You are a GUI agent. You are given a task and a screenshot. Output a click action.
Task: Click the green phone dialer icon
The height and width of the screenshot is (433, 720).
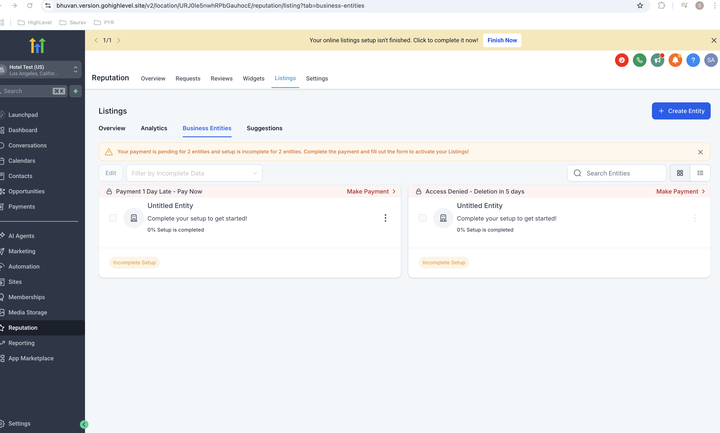click(639, 61)
